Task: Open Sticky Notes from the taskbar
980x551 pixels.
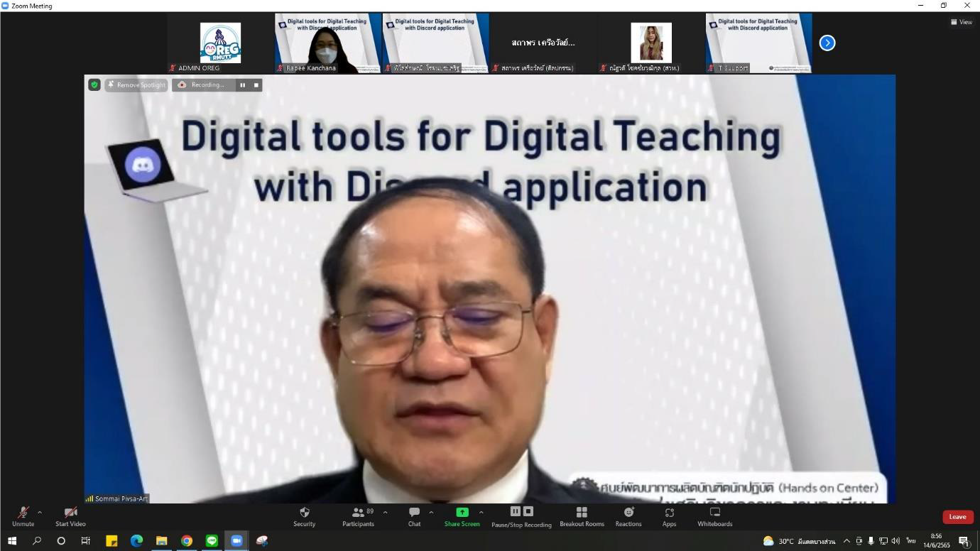Action: click(111, 541)
